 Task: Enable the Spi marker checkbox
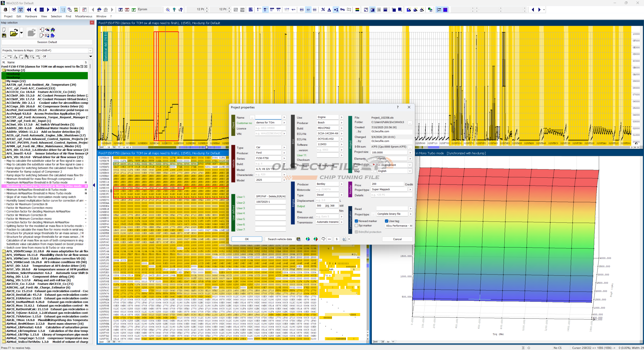pyautogui.click(x=356, y=226)
